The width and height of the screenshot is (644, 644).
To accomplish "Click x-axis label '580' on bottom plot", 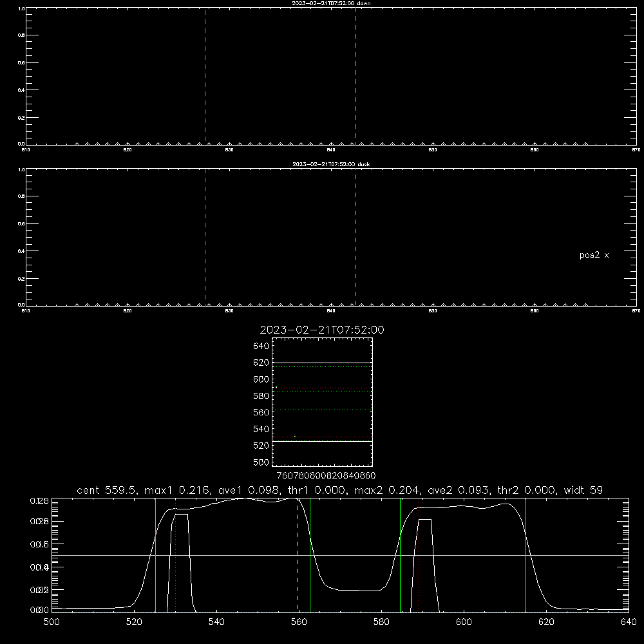I will click(381, 622).
